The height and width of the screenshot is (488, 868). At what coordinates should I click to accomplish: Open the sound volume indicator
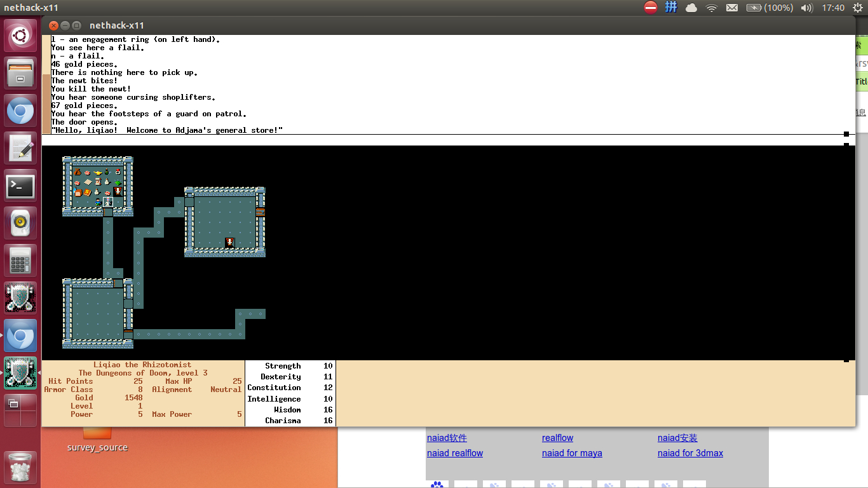(x=807, y=8)
